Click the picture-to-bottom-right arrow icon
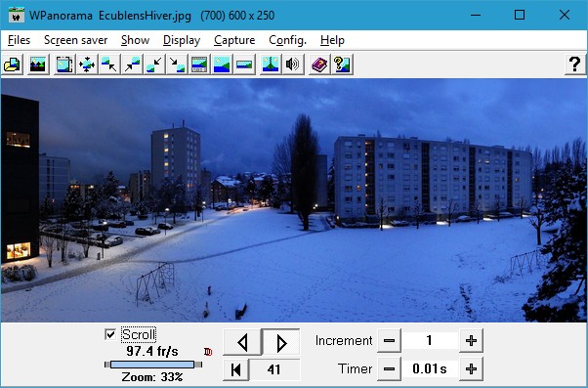The image size is (588, 388). pos(177,65)
